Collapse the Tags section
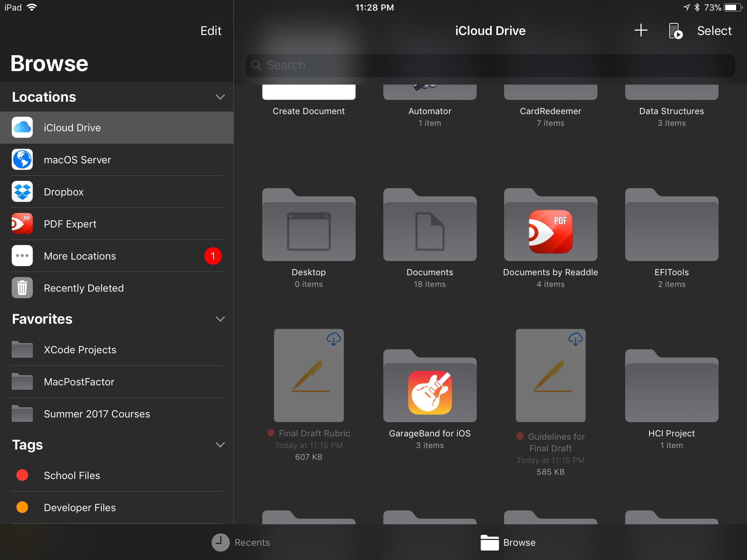 point(220,445)
